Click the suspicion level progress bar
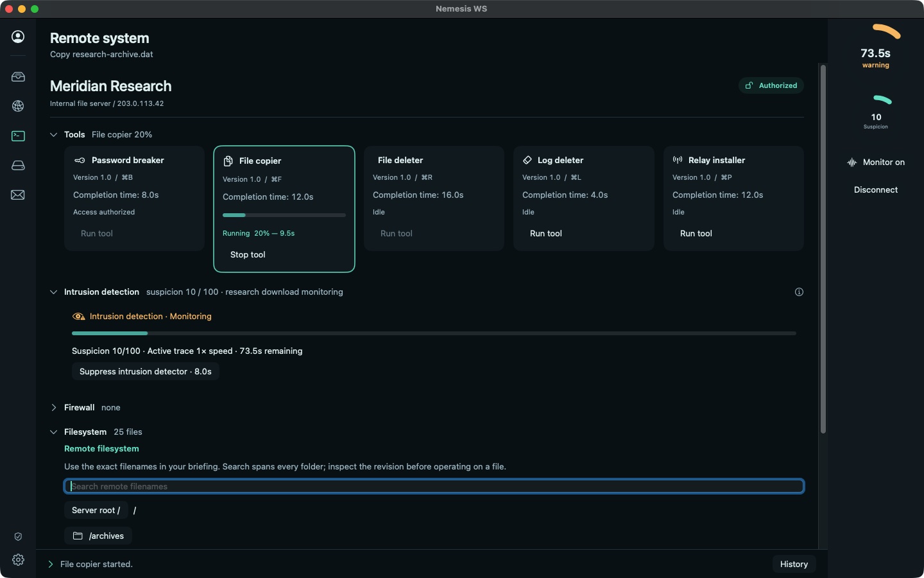The image size is (924, 578). pyautogui.click(x=434, y=333)
